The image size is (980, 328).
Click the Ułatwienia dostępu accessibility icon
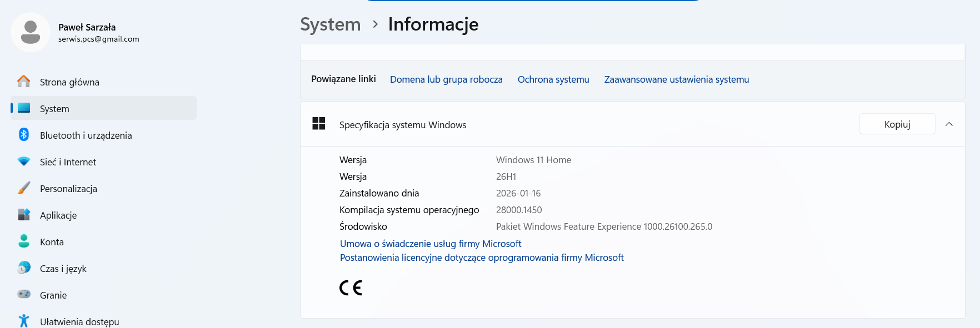click(24, 321)
